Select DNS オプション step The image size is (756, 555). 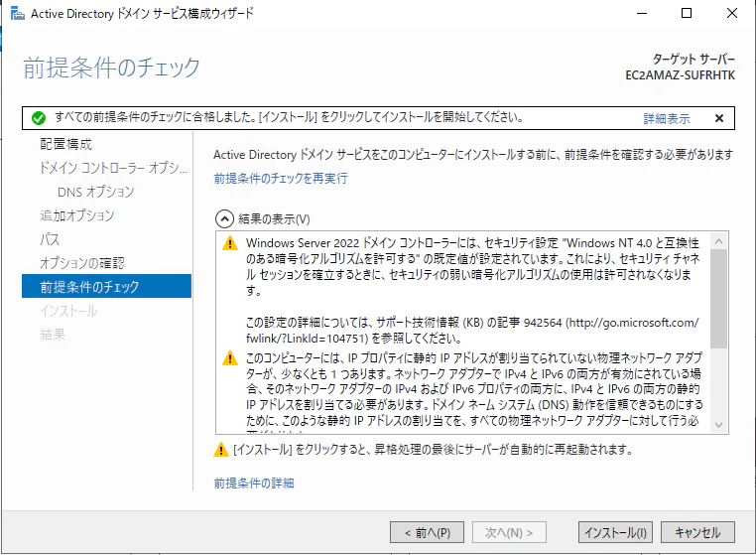pyautogui.click(x=96, y=192)
